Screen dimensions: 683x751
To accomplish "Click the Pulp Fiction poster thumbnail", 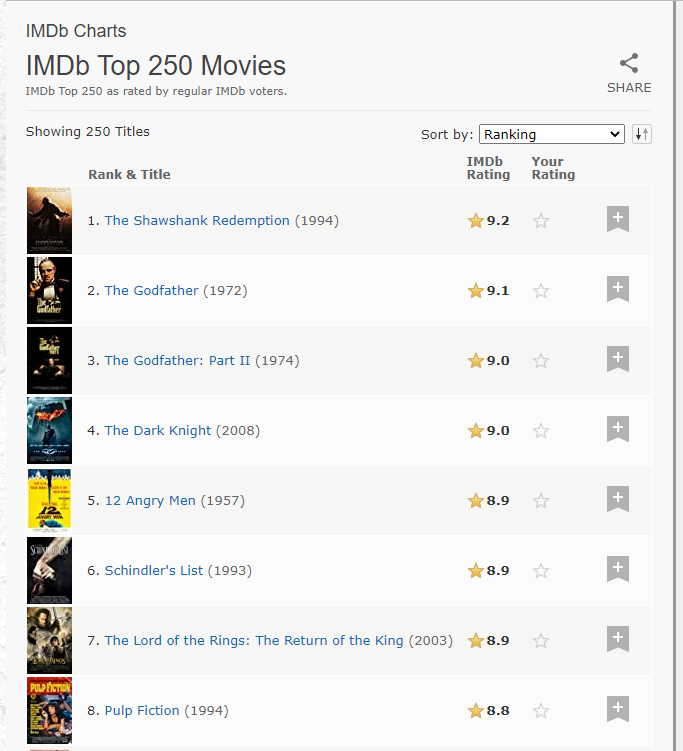I will coord(49,710).
